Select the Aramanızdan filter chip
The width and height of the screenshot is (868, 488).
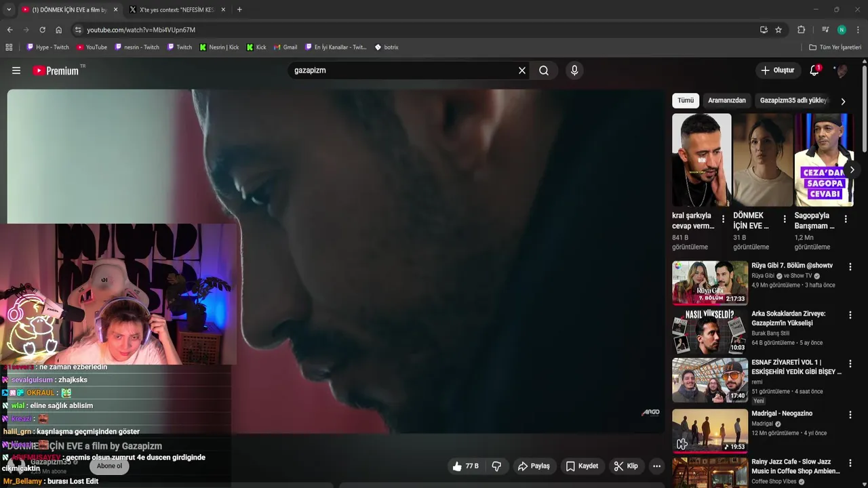pyautogui.click(x=727, y=100)
